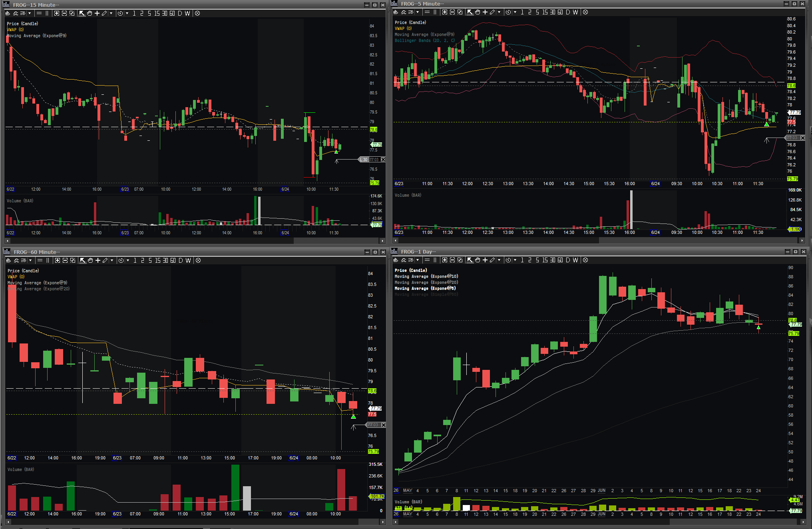The image size is (812, 529).
Task: Click 'Volume (BAR)' label in 5 Minute chart
Action: tap(408, 195)
